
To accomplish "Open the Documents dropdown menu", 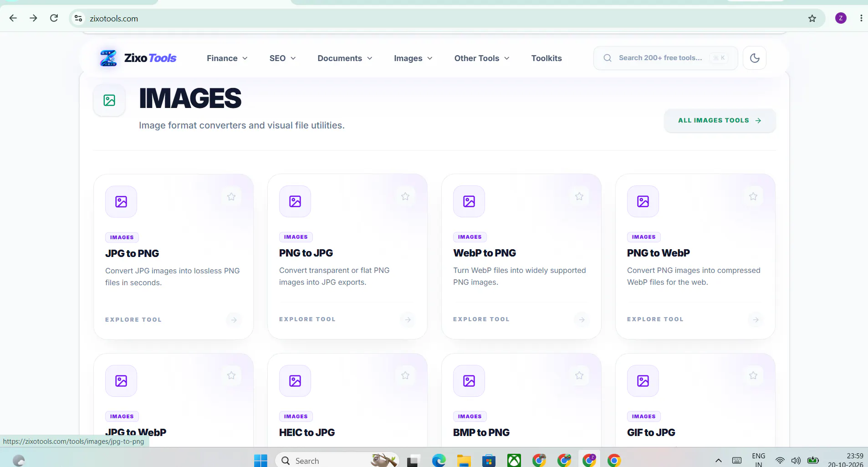I will tap(345, 58).
